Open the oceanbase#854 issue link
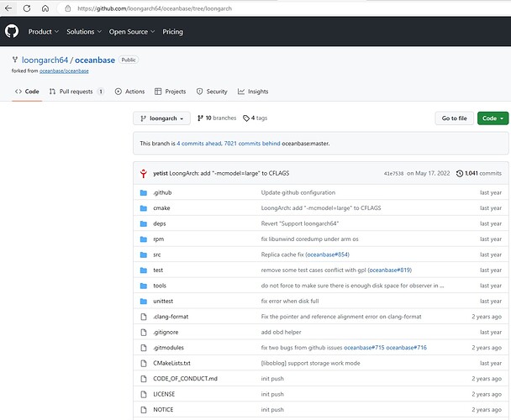This screenshot has height=420, width=511. (x=328, y=255)
